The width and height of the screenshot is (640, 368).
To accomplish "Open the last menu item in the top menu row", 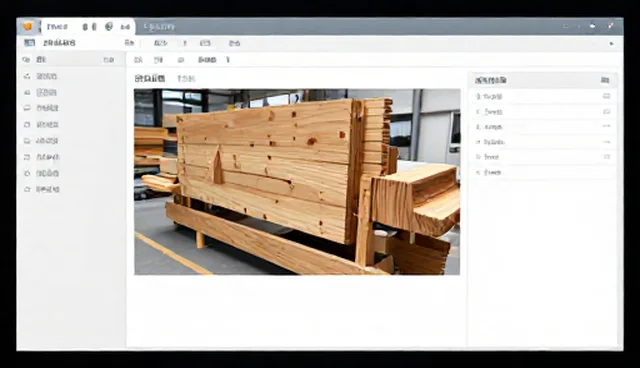I will tap(234, 43).
